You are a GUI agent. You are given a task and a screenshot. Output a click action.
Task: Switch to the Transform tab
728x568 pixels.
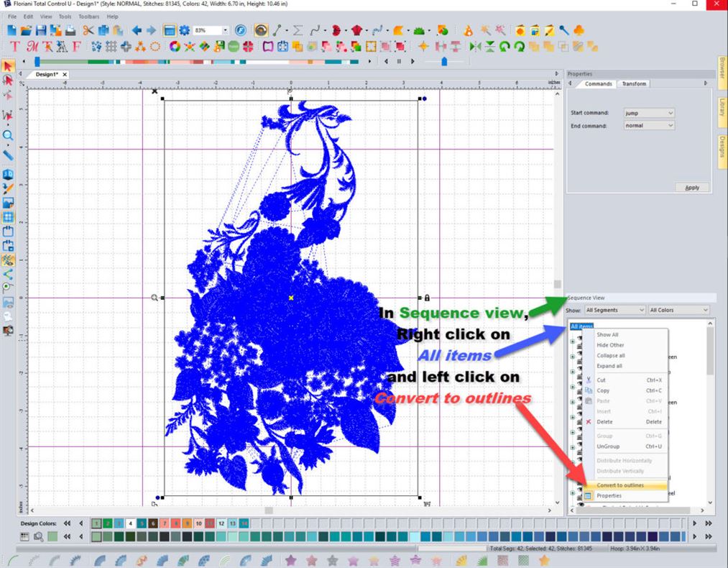pyautogui.click(x=633, y=83)
